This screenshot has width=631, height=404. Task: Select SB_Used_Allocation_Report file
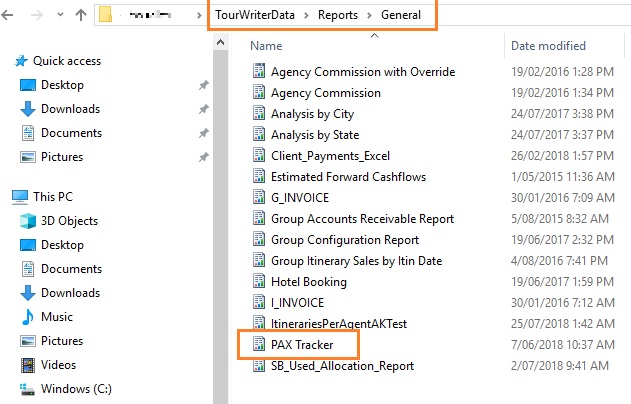342,366
